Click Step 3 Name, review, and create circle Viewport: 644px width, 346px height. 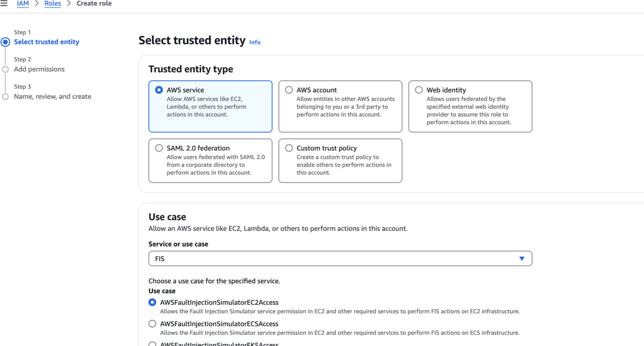point(5,97)
